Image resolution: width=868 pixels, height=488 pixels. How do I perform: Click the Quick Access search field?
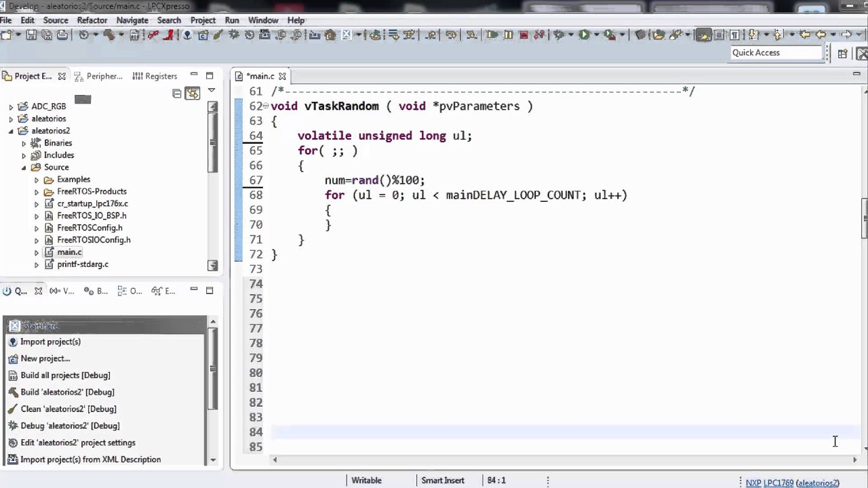[776, 53]
